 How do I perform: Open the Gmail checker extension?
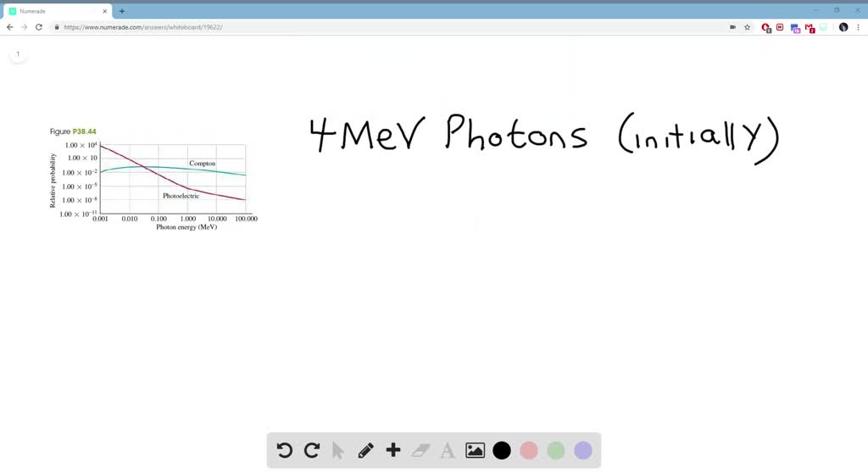click(x=810, y=28)
